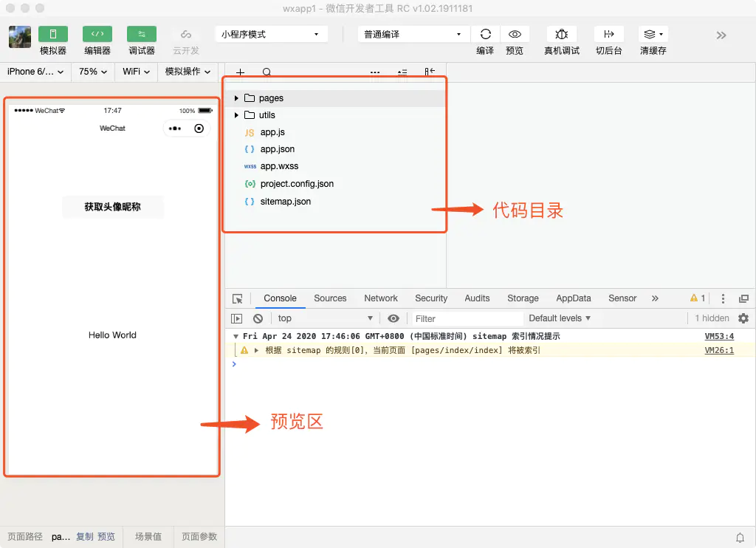Switch to the Sources tab
The width and height of the screenshot is (756, 548).
(x=330, y=298)
